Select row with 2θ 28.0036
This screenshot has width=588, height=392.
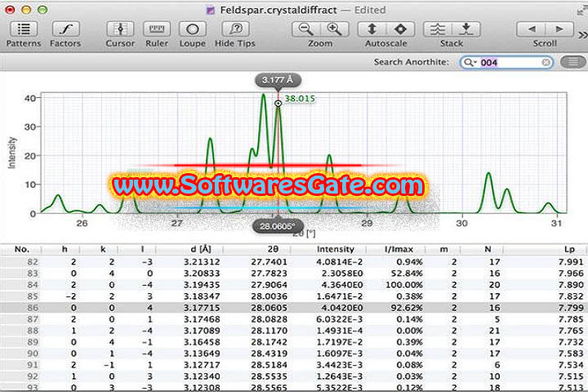pos(294,296)
